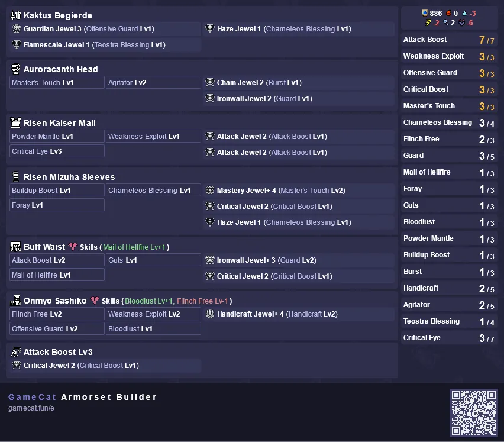Click the QR code image
This screenshot has height=442, width=504.
(473, 413)
